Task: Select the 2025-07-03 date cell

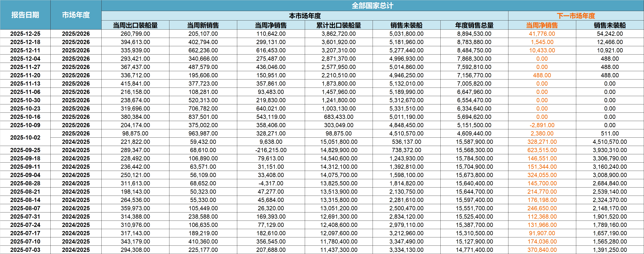Action: [x=25, y=250]
